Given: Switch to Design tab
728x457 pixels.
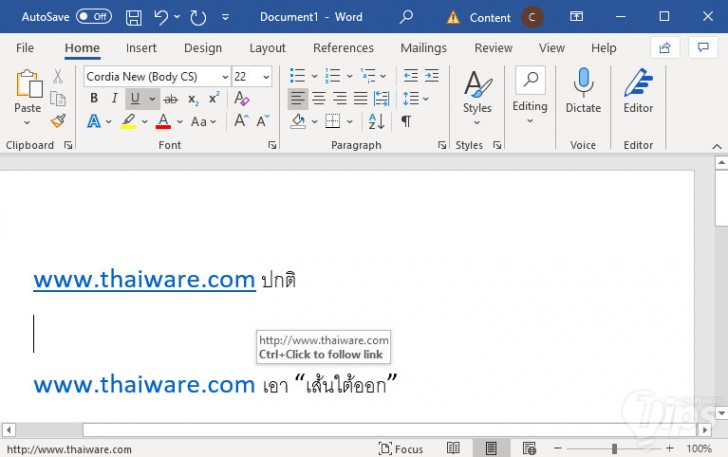Looking at the screenshot, I should [x=203, y=48].
